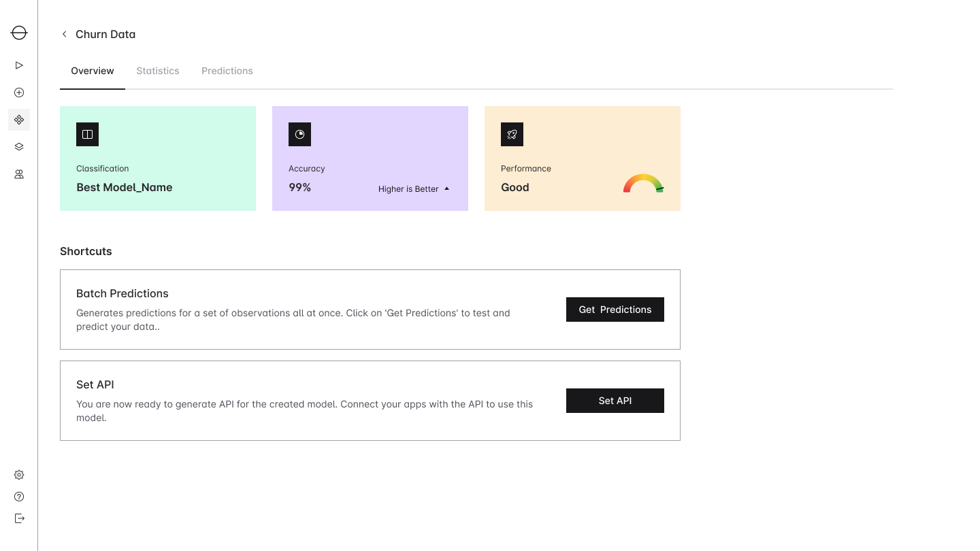Screen dimensions: 980x551
Task: Select the Overview tab
Action: pyautogui.click(x=93, y=71)
